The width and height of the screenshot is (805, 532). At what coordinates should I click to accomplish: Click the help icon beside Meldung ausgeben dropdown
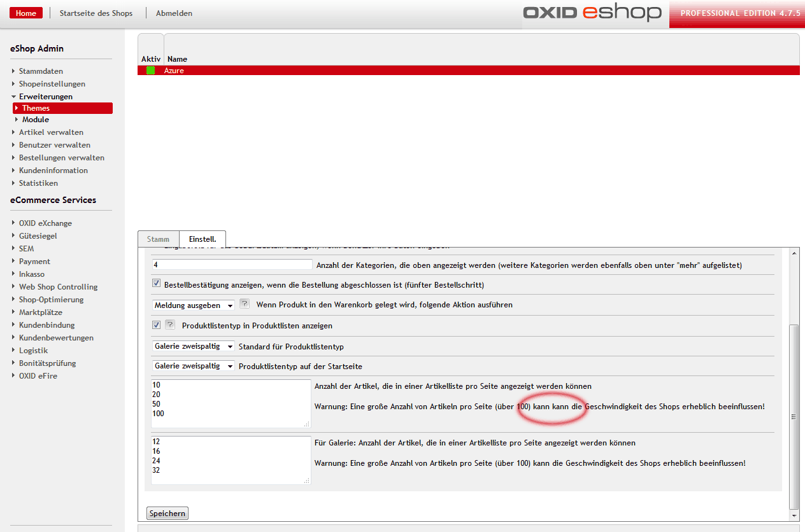pos(244,304)
